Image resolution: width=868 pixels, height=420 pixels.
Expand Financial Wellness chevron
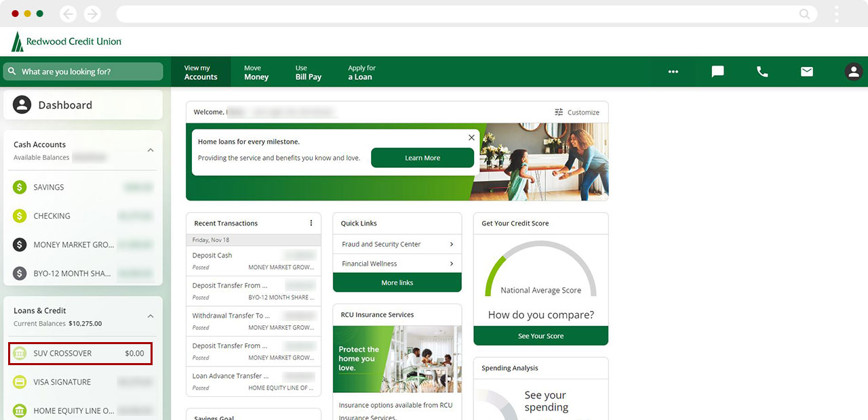click(452, 264)
